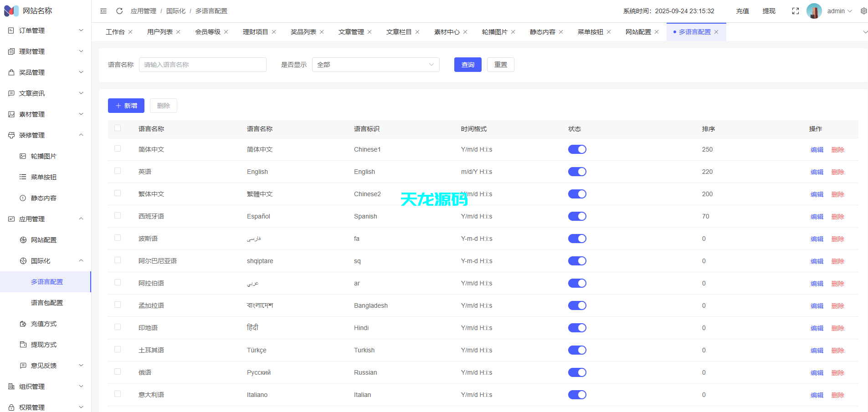Open the 充值方式 sidebar icon

pos(23,324)
